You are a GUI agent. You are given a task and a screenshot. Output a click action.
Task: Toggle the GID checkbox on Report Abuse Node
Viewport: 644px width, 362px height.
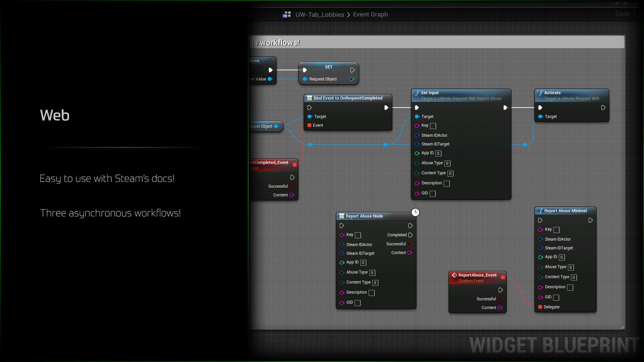[x=358, y=303]
